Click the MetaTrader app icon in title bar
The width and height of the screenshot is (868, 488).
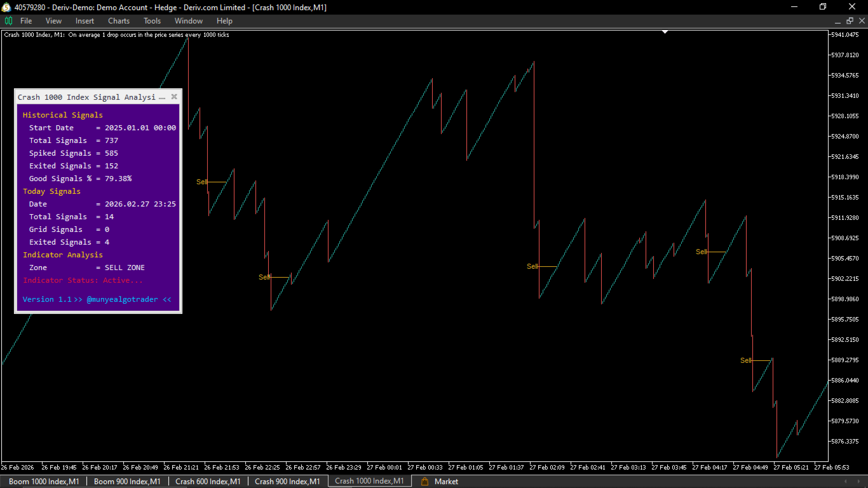pos(6,7)
